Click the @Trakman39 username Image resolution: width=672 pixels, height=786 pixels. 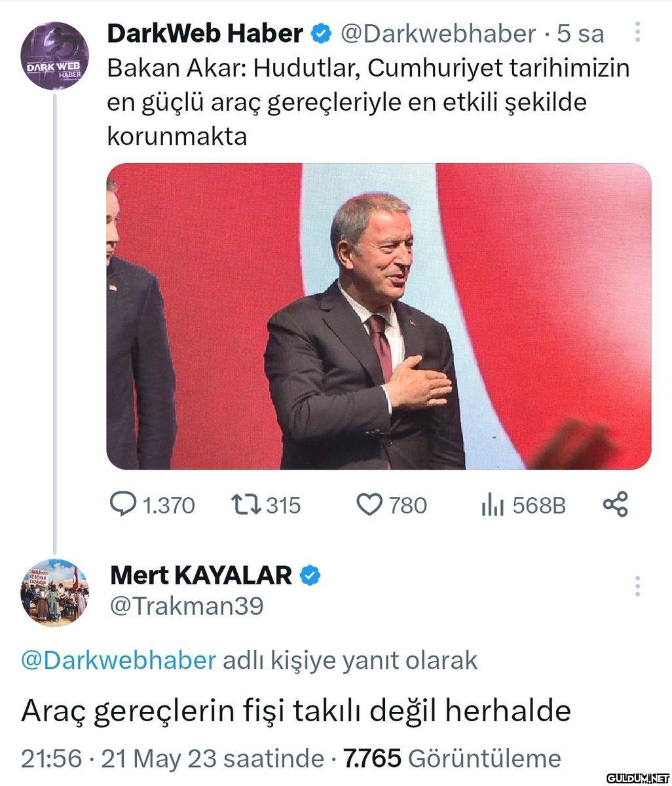point(187,606)
